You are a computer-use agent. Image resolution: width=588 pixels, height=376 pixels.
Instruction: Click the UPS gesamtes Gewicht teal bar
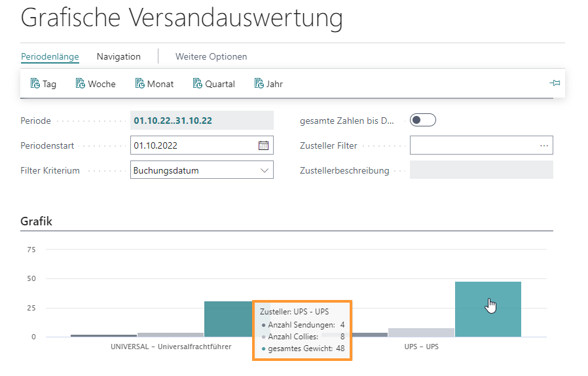click(x=488, y=309)
